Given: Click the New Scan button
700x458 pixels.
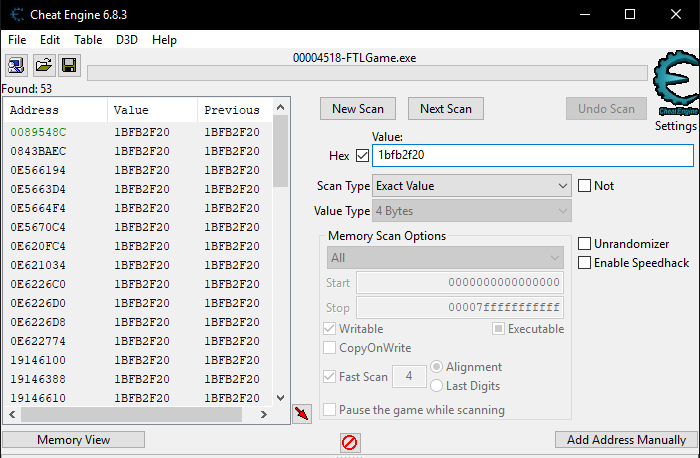Looking at the screenshot, I should pos(358,108).
